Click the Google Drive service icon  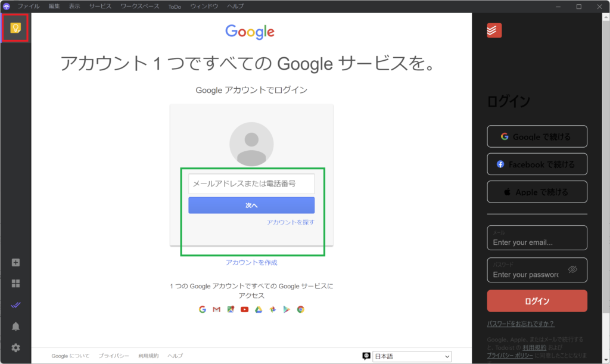click(x=259, y=310)
